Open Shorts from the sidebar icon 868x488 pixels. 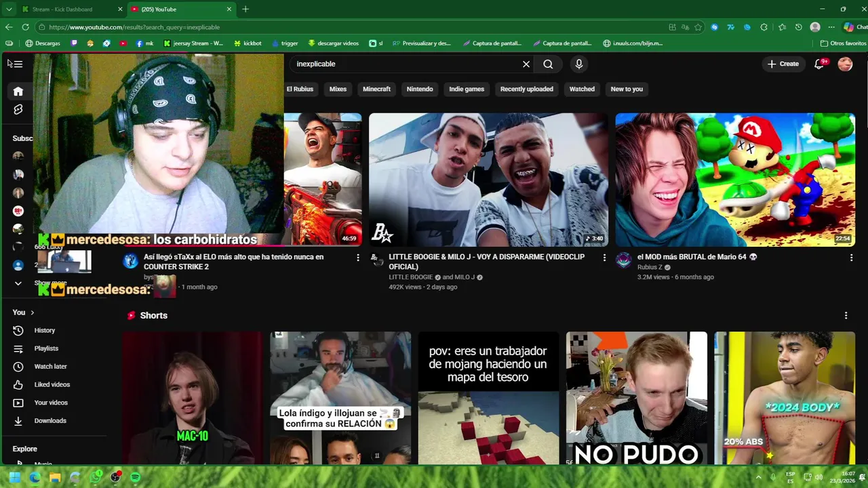click(18, 110)
